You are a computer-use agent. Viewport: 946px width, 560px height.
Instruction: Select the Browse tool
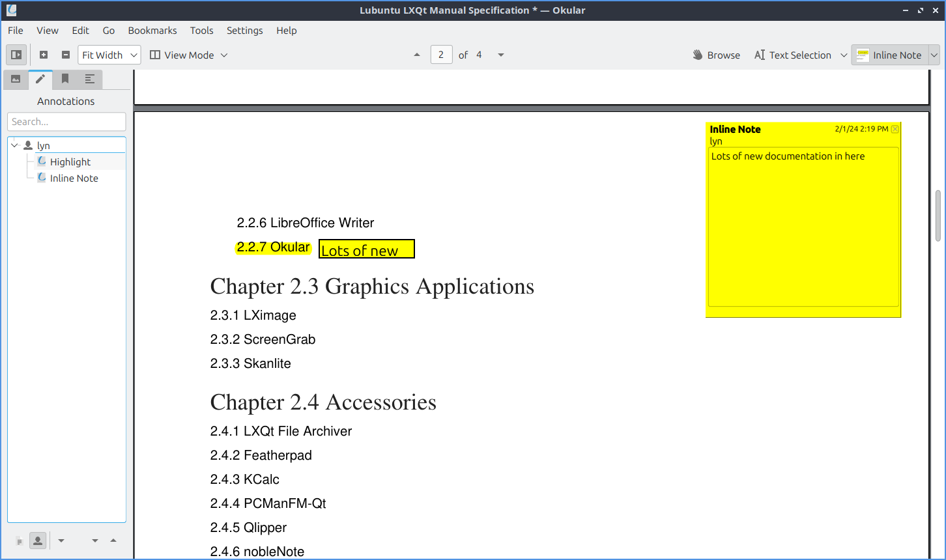716,55
